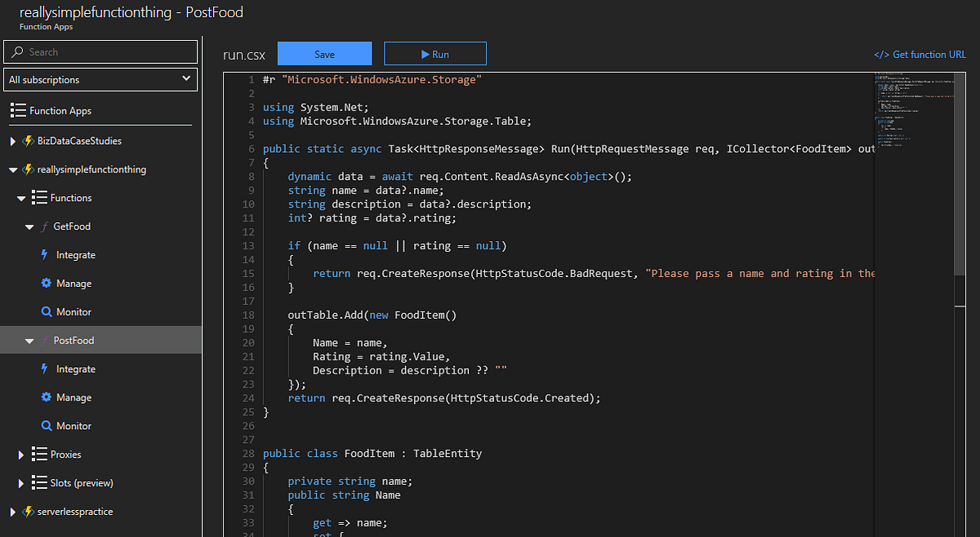Expand the BizDataCaseStudies function app
The image size is (980, 537).
coord(12,141)
